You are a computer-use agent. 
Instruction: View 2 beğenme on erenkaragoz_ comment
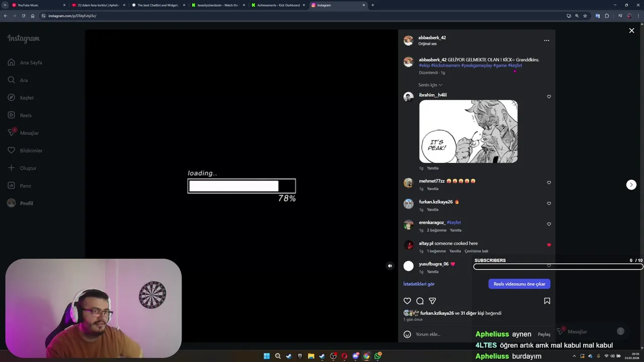(437, 230)
